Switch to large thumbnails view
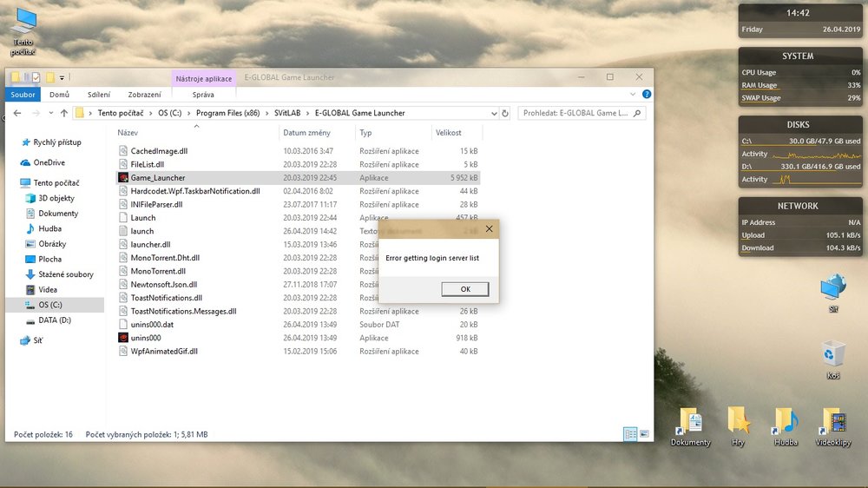 pyautogui.click(x=645, y=434)
